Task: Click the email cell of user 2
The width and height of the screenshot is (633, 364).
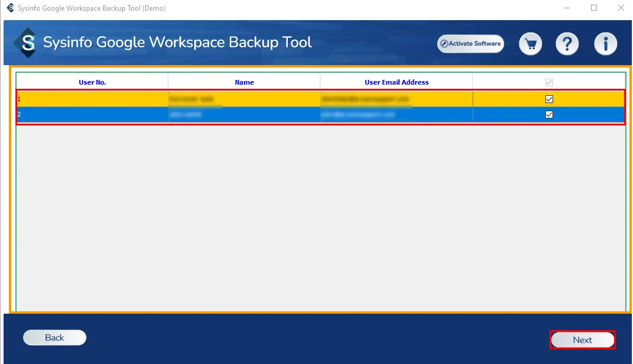Action: 396,115
